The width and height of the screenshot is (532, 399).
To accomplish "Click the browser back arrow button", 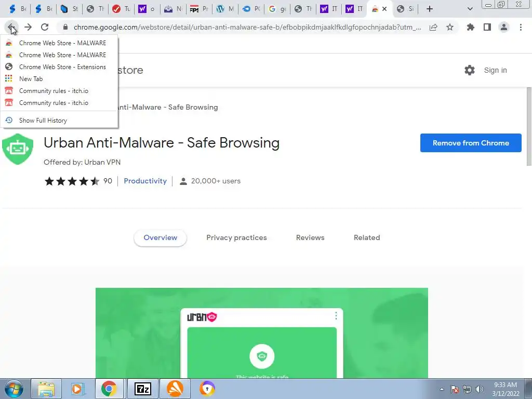I will tap(11, 27).
